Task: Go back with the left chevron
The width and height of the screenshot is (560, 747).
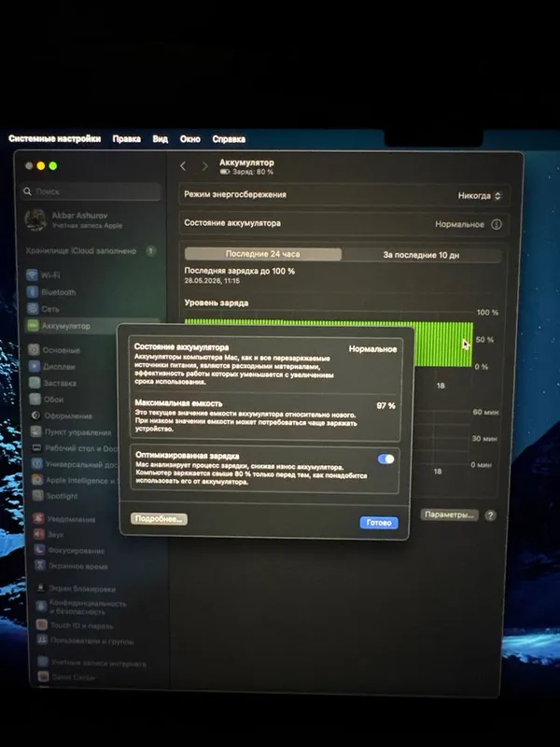Action: pyautogui.click(x=183, y=166)
